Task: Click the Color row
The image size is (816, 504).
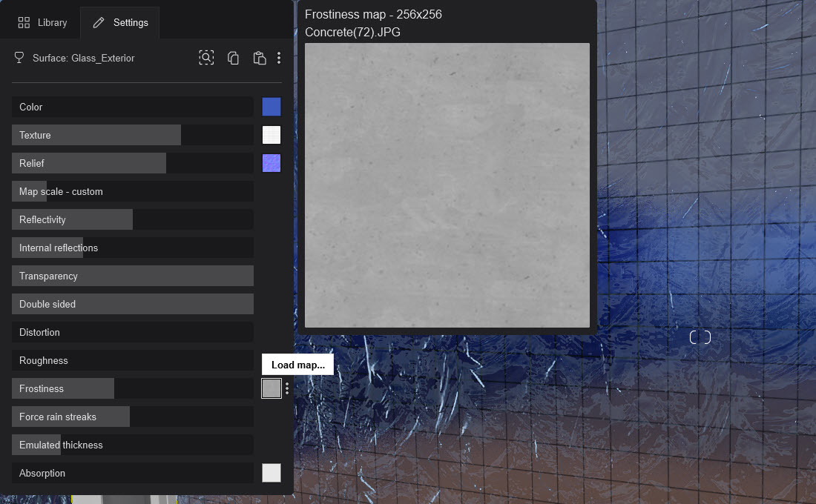Action: pyautogui.click(x=133, y=107)
